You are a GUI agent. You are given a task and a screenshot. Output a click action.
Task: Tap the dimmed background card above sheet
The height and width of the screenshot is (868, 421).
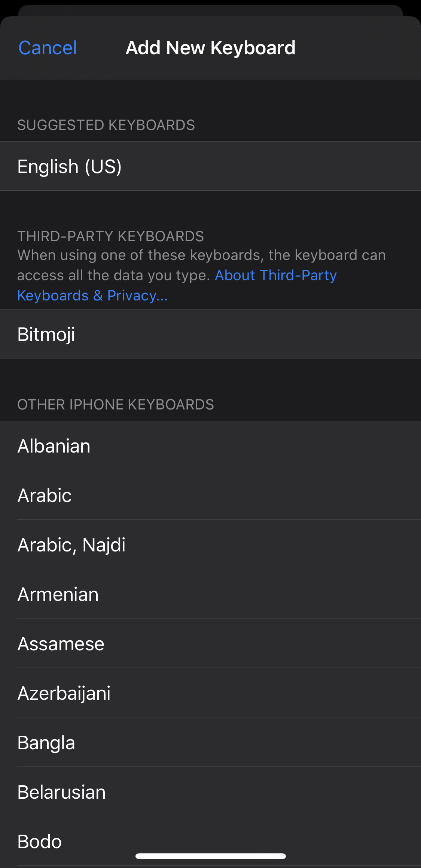coord(210,10)
